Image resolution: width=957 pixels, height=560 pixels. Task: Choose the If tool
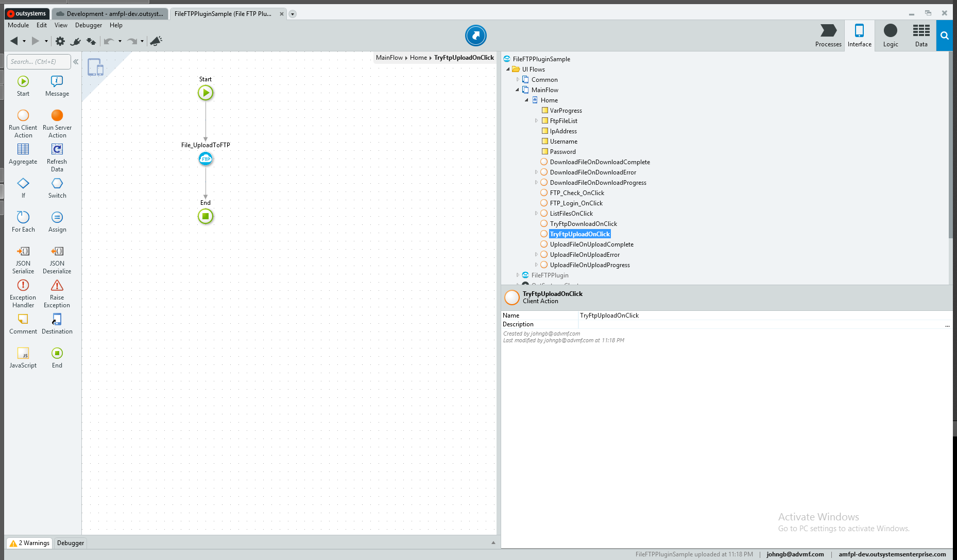(23, 188)
